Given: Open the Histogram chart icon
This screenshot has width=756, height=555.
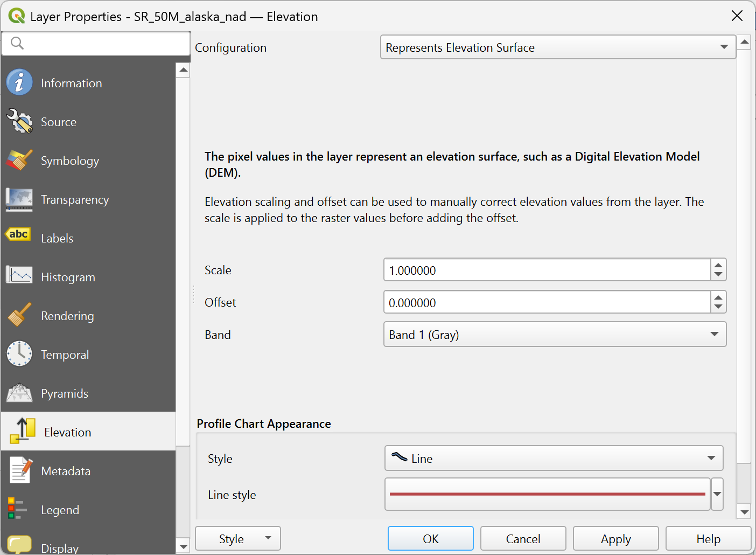Looking at the screenshot, I should point(19,275).
